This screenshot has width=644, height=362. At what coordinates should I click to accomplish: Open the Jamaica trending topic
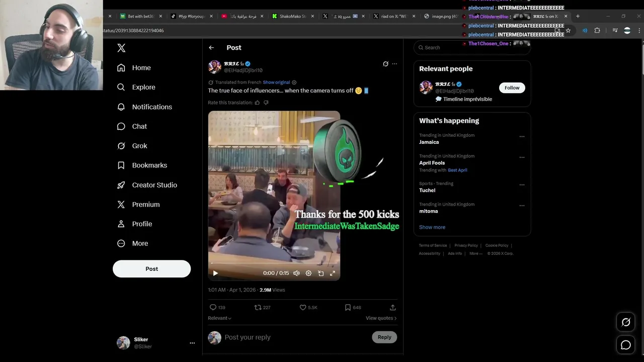(x=429, y=142)
